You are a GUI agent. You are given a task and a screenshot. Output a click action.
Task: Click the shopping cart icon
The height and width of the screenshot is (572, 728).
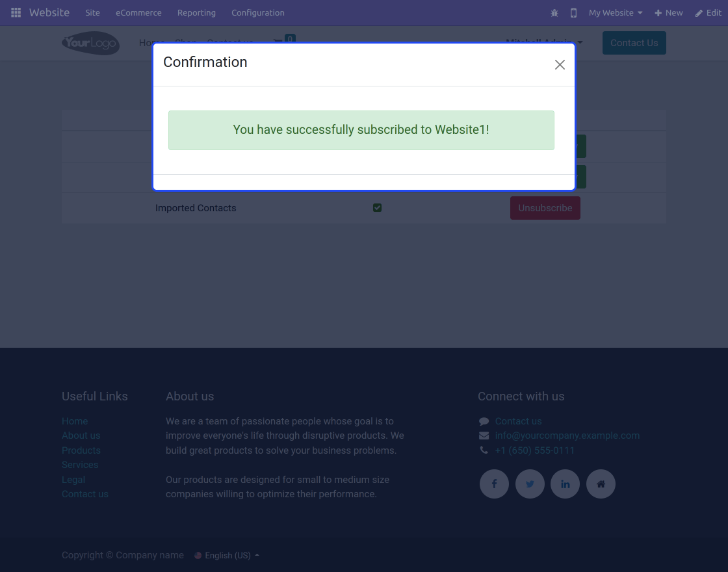278,41
